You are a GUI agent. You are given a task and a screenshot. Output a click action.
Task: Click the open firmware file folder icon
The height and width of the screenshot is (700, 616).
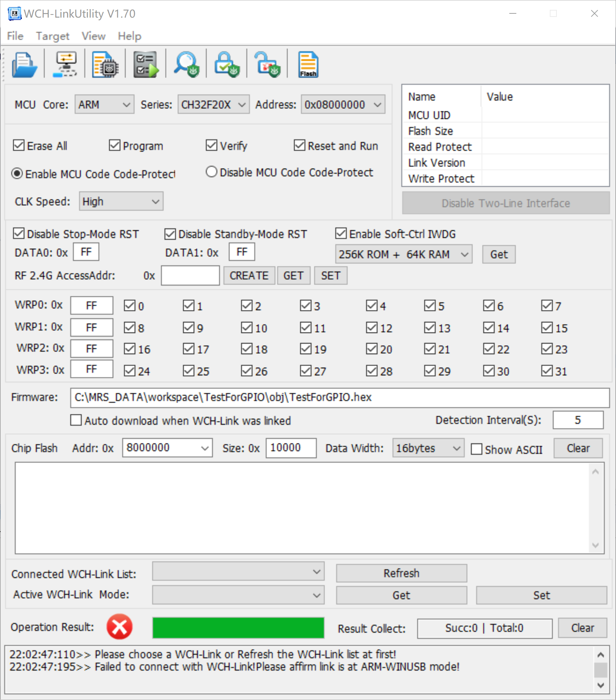tap(24, 64)
